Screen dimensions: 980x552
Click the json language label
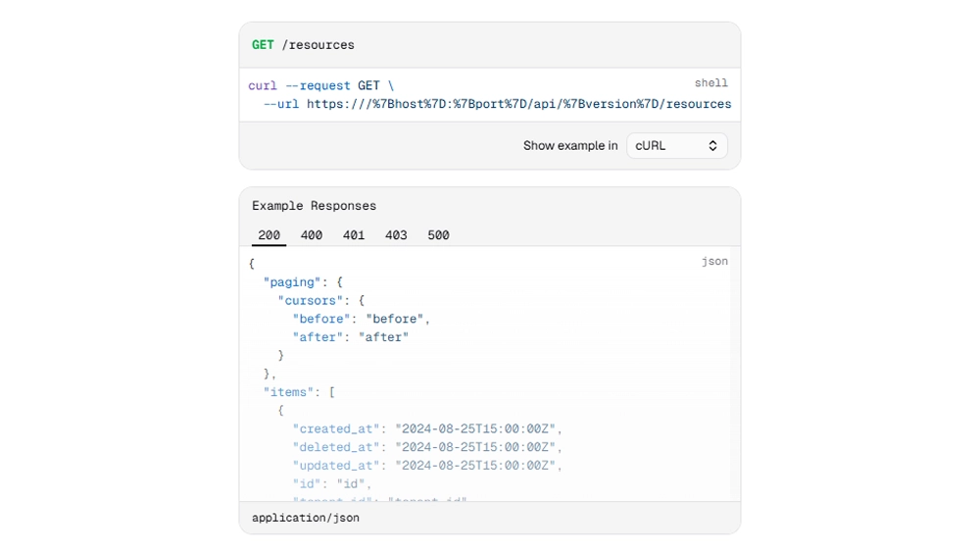(714, 262)
